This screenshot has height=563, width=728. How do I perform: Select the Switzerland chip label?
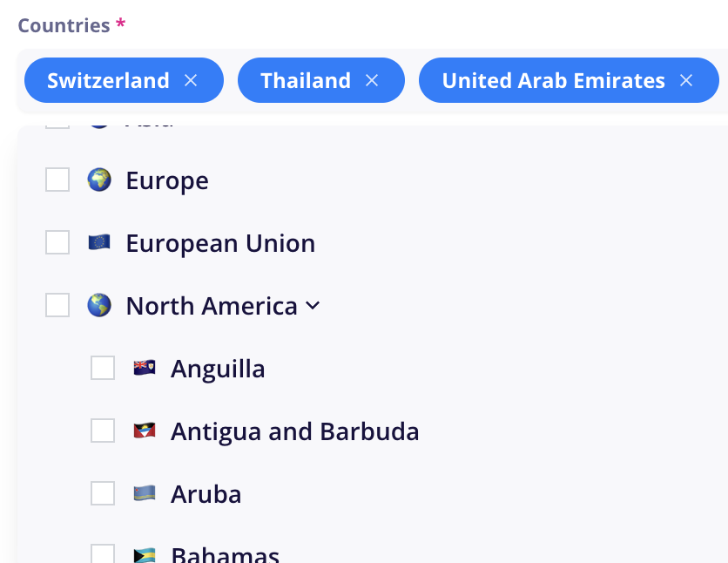[108, 81]
